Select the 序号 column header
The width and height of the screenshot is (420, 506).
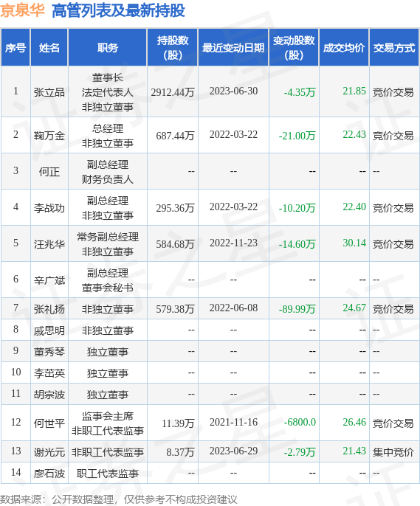click(16, 48)
